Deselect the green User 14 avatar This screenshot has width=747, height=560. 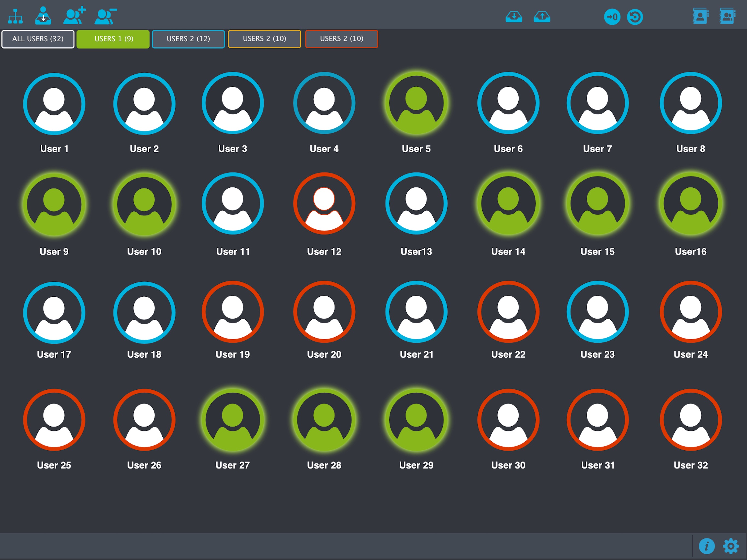point(508,203)
